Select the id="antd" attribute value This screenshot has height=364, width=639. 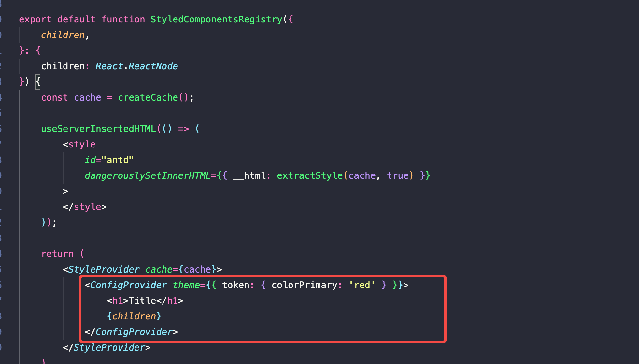click(118, 160)
